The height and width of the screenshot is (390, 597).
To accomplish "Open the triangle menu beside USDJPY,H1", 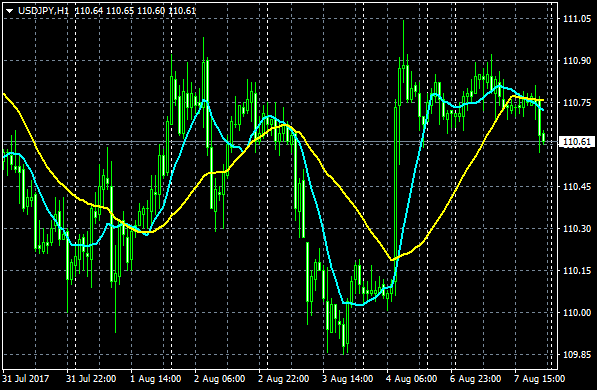I will point(9,11).
